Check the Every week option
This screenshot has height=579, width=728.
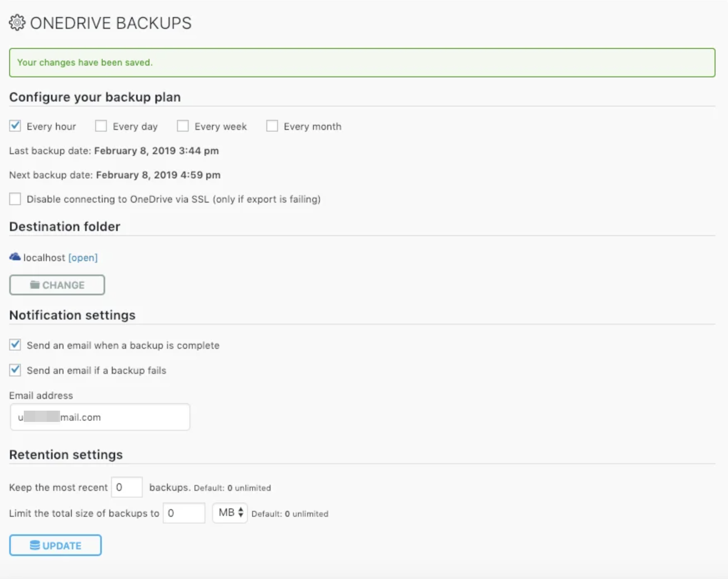(x=183, y=126)
